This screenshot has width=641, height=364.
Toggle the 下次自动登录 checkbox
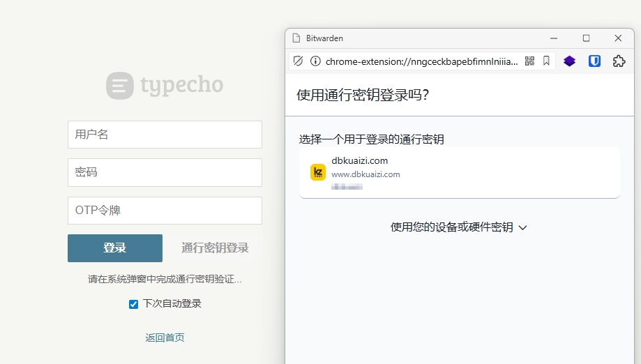tap(134, 304)
